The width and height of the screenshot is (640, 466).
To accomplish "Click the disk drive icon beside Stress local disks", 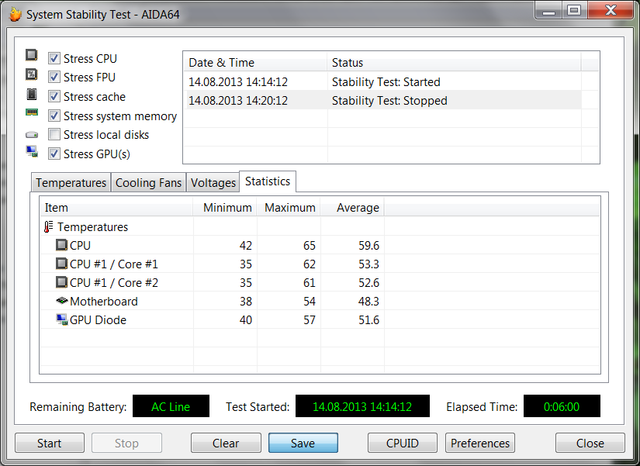I will (x=32, y=134).
